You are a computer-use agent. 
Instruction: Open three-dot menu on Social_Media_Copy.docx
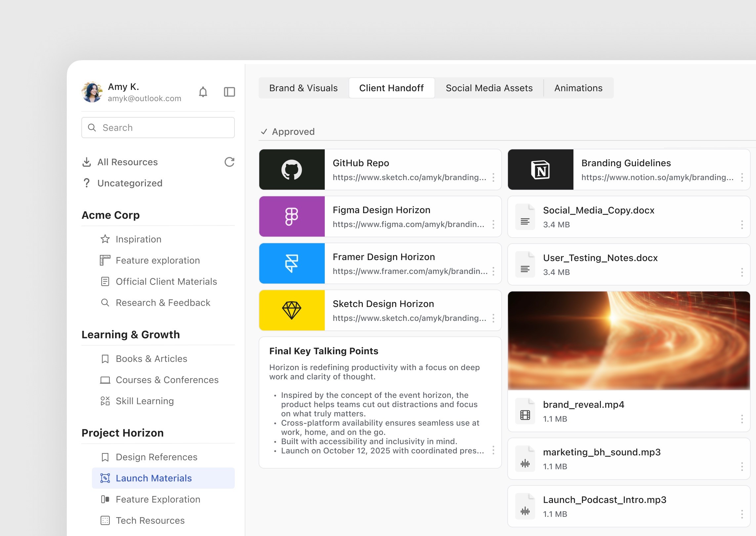click(742, 225)
